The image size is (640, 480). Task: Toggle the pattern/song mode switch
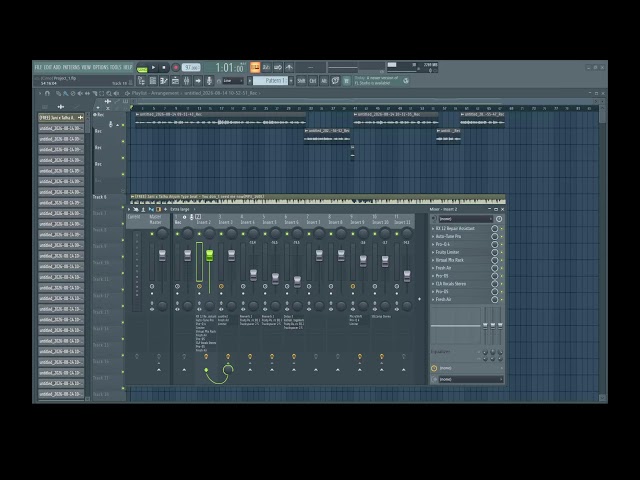pyautogui.click(x=142, y=68)
